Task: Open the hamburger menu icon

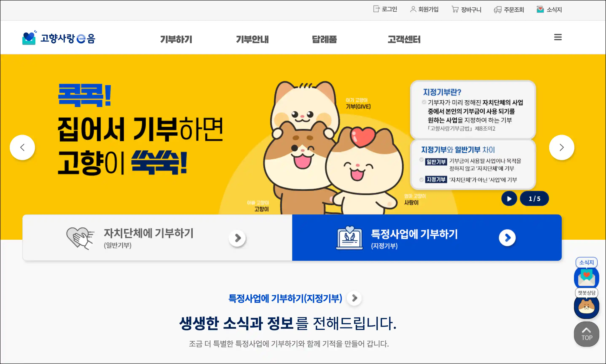Action: pos(558,37)
